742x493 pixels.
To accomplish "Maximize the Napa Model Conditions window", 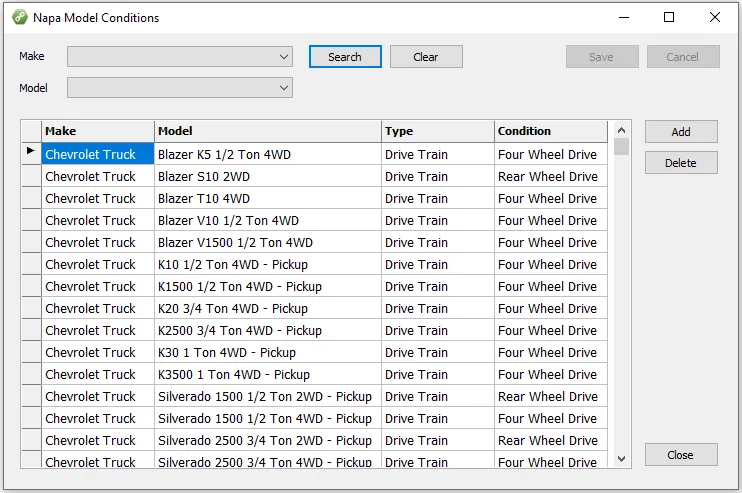I will pyautogui.click(x=669, y=17).
